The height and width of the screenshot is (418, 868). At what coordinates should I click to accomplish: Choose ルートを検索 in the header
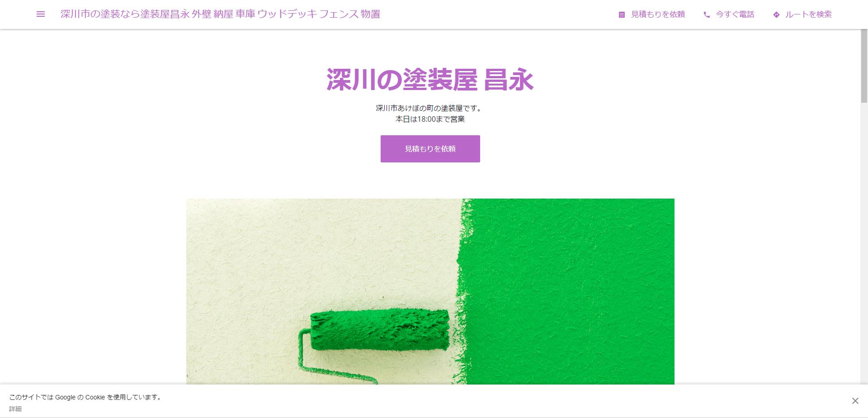(x=808, y=14)
